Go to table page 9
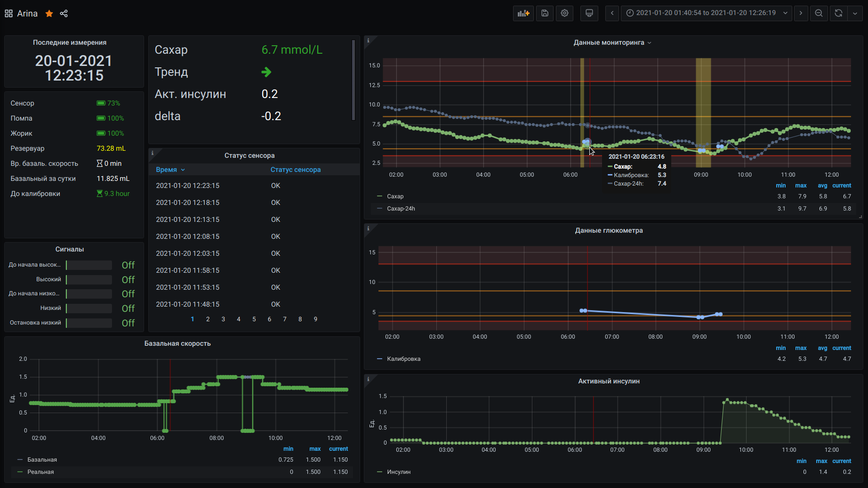Image resolution: width=868 pixels, height=488 pixels. pyautogui.click(x=315, y=319)
